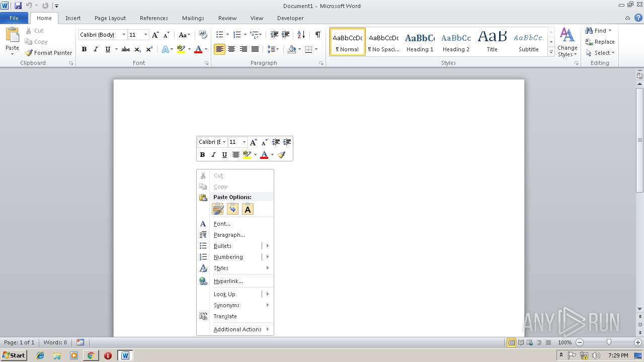Switch to the Page Layout ribbon tab

click(110, 18)
